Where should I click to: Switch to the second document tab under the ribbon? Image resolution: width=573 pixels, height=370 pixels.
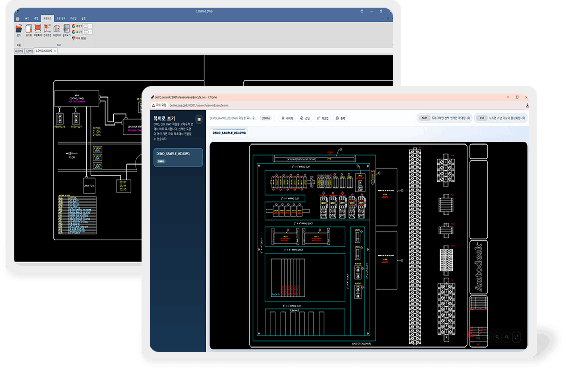[30, 51]
